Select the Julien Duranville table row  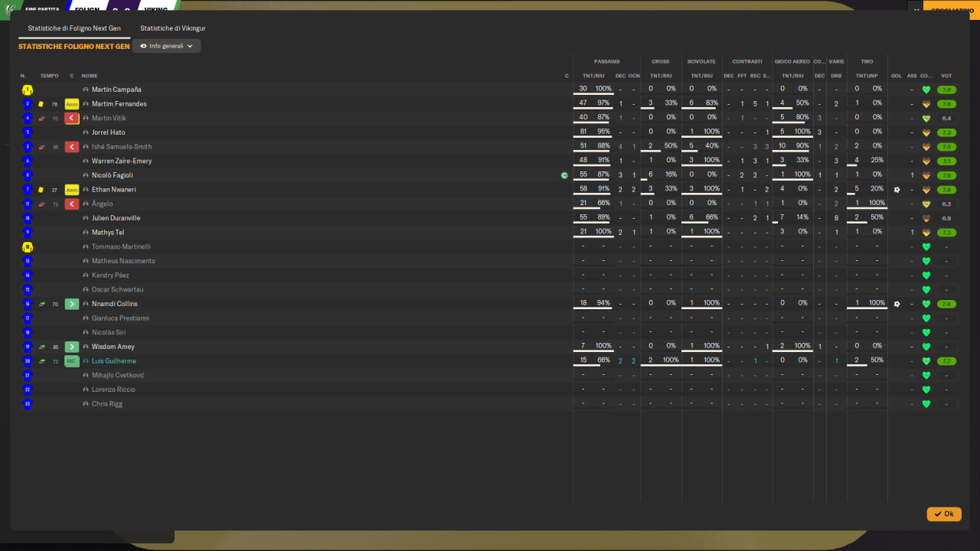tap(490, 218)
